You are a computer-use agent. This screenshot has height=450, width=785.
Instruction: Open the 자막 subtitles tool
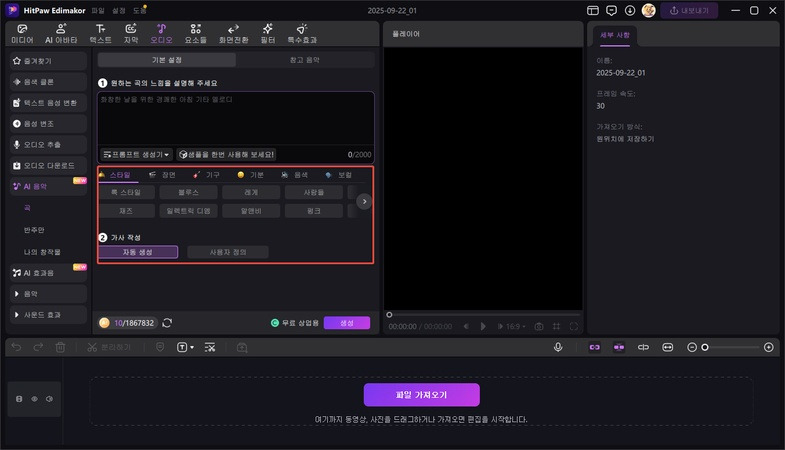pos(131,34)
